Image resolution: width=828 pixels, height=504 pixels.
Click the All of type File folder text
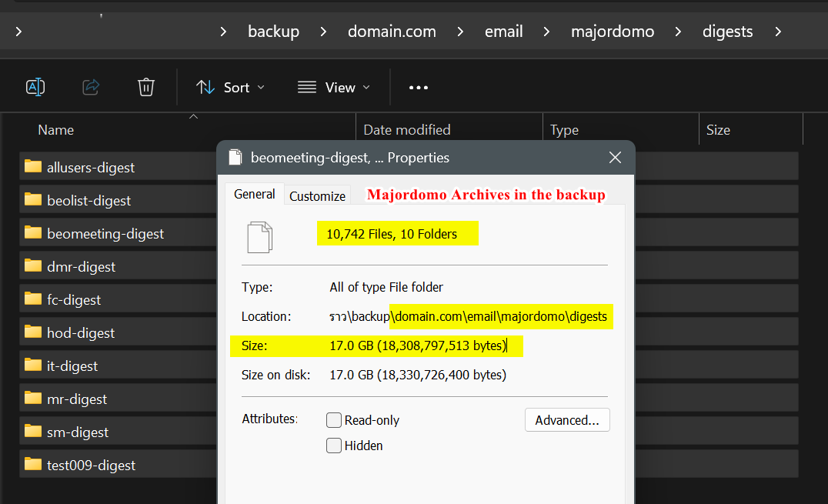[386, 287]
